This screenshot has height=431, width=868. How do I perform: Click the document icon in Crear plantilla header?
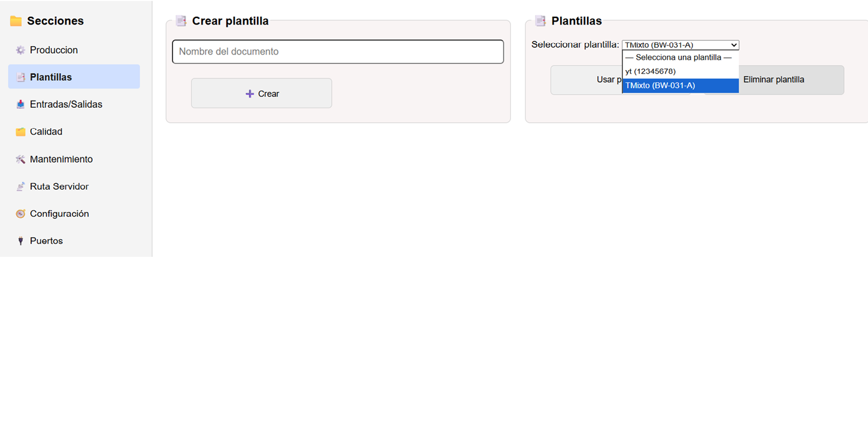[181, 20]
